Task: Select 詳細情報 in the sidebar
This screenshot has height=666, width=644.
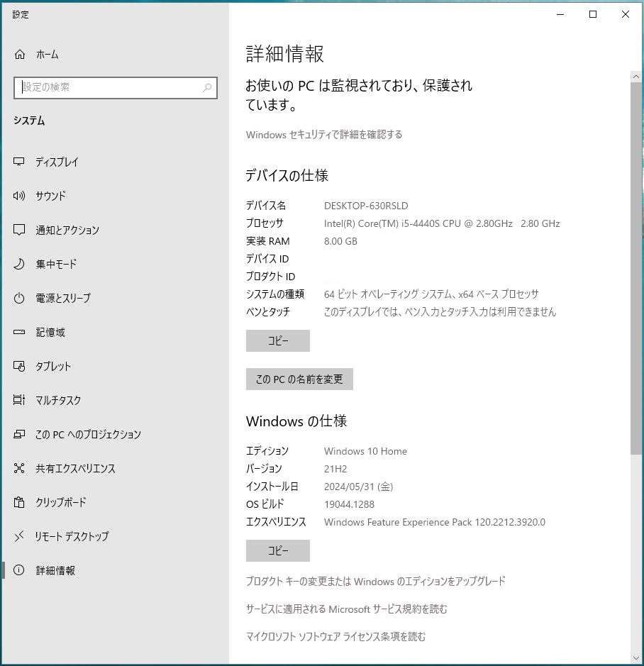Action: (115, 570)
